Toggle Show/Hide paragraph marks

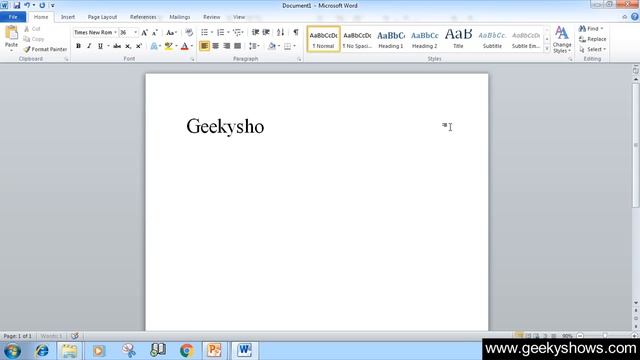pos(296,32)
